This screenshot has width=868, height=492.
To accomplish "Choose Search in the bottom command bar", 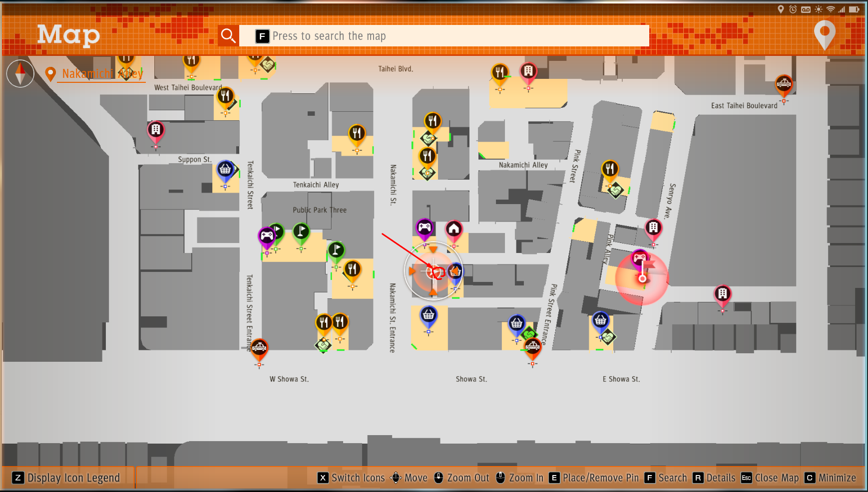I will point(666,478).
